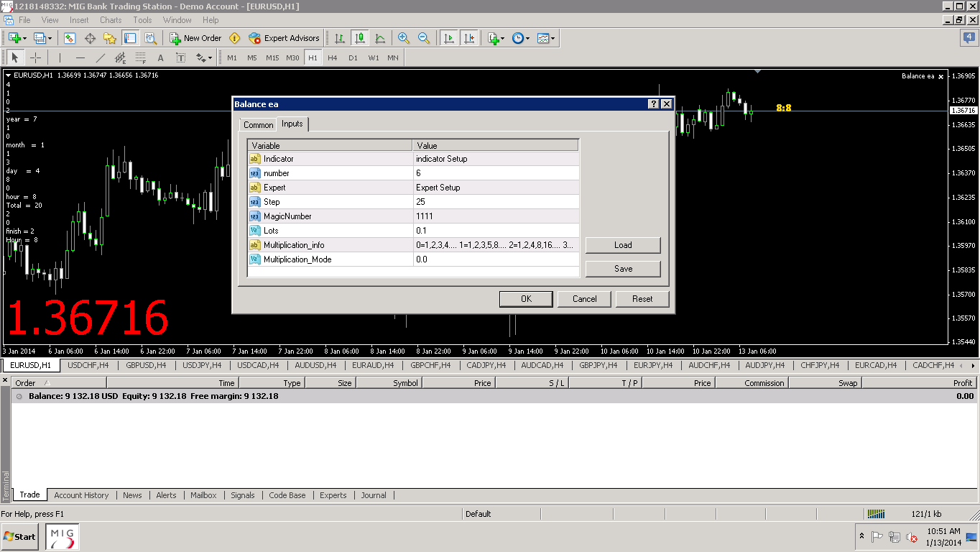Click the tray speaker volume icon
The height and width of the screenshot is (552, 980).
pos(912,537)
